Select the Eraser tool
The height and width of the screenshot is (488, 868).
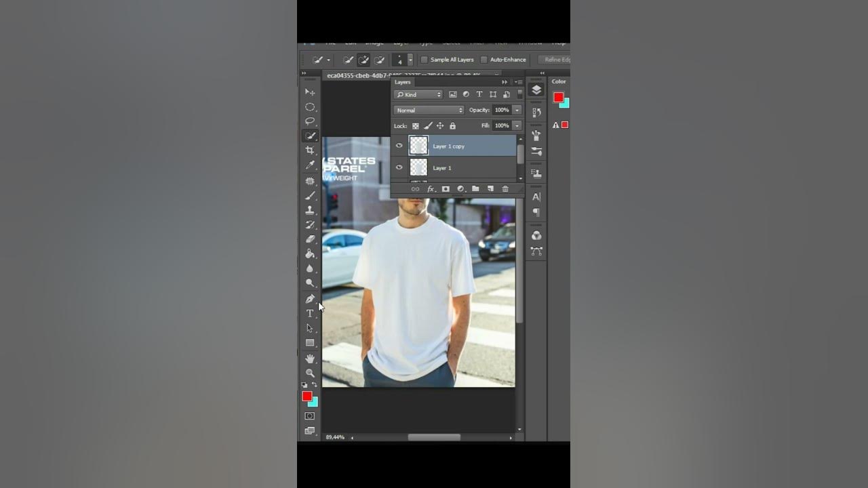click(x=310, y=239)
